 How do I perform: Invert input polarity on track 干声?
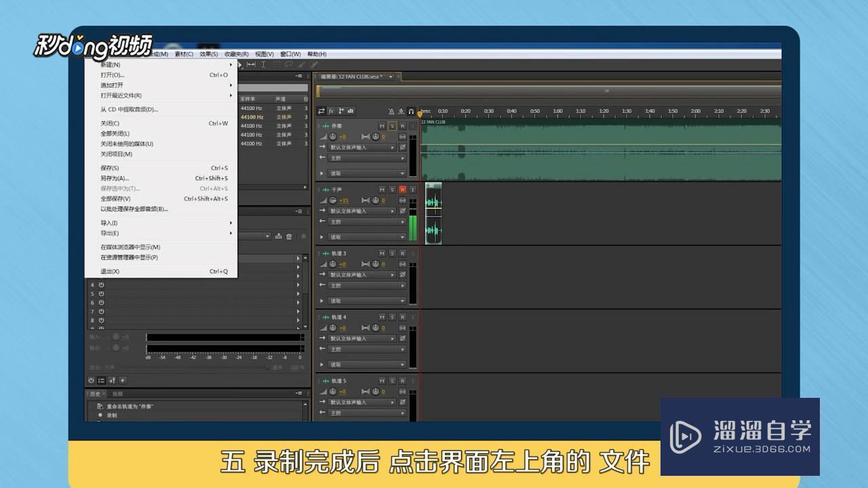403,211
